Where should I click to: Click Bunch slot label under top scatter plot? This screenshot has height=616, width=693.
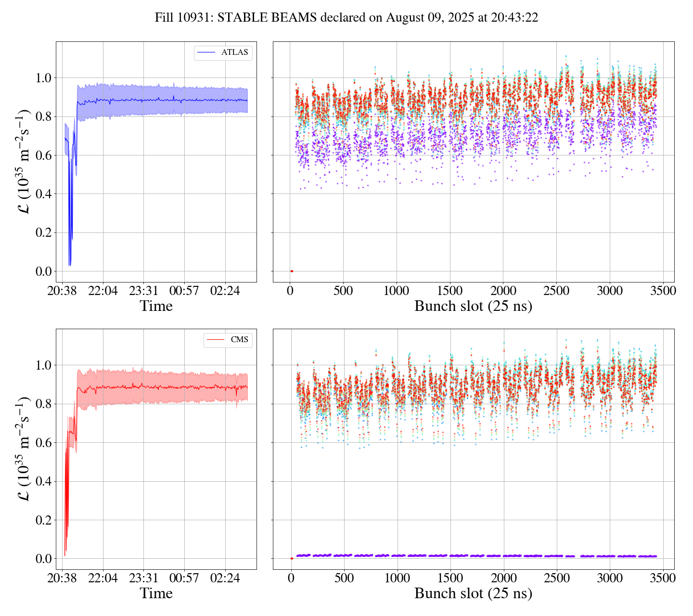tap(473, 306)
